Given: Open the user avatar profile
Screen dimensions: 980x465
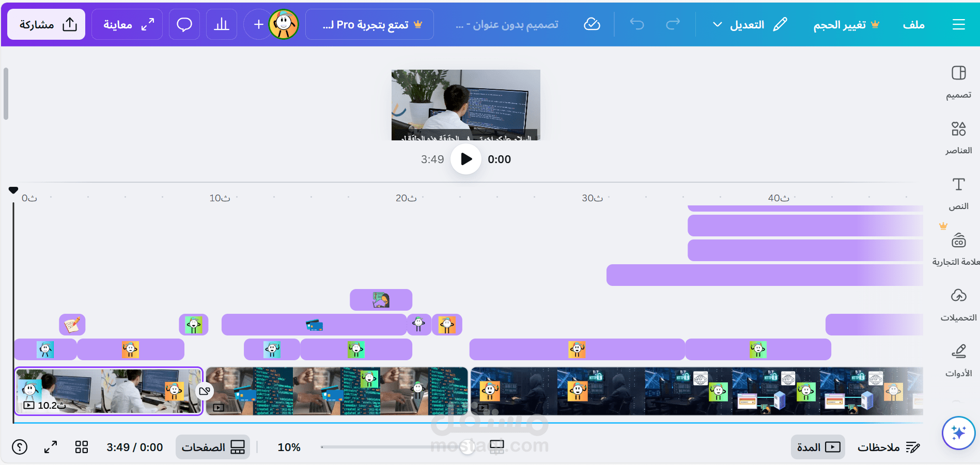Looking at the screenshot, I should coord(284,24).
